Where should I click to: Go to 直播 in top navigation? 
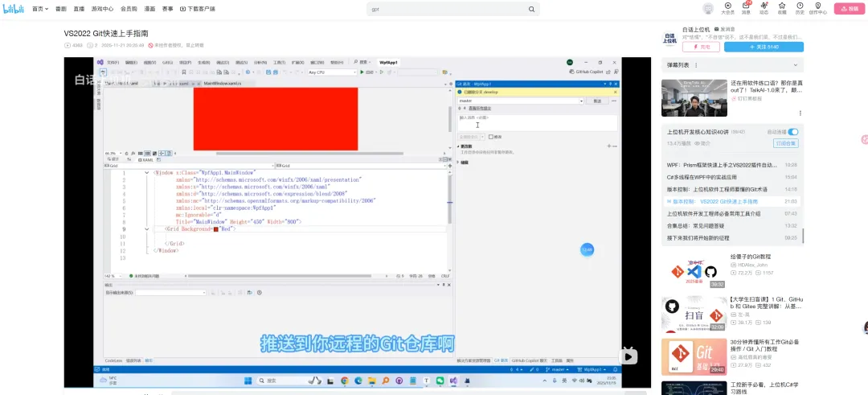(79, 9)
